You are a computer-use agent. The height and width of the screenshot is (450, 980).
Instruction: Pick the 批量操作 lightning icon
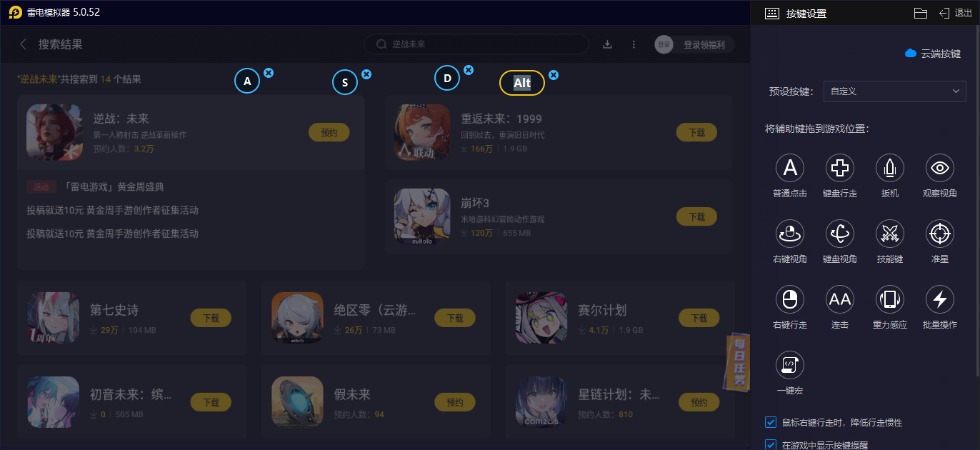(x=940, y=299)
